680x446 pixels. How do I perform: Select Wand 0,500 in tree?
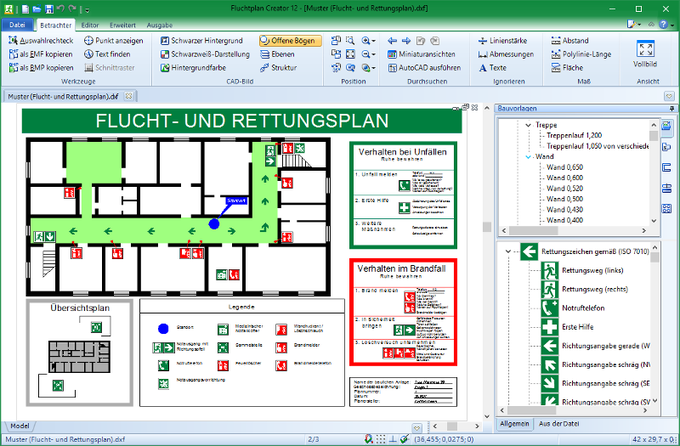pyautogui.click(x=564, y=199)
